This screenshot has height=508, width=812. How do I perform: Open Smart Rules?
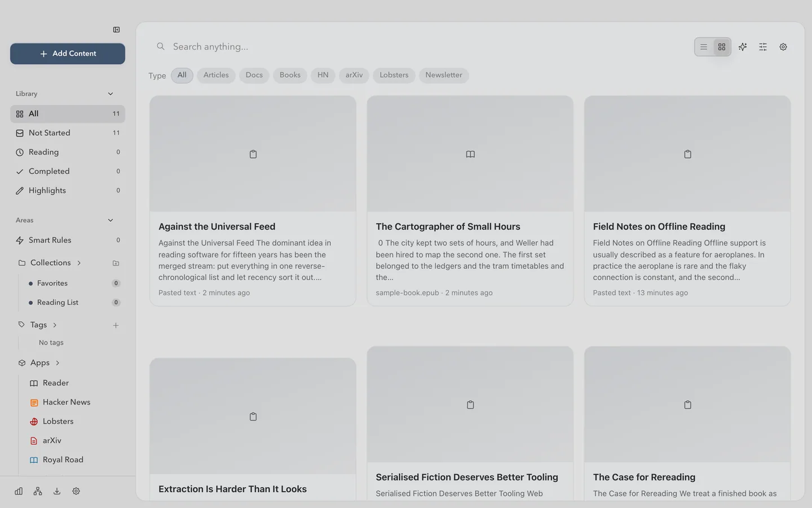tap(68, 240)
